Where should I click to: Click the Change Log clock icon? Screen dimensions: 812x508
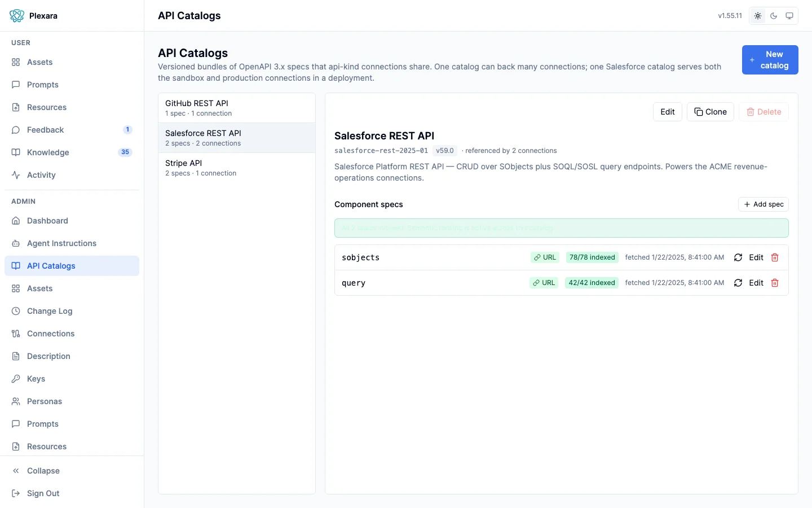point(16,311)
